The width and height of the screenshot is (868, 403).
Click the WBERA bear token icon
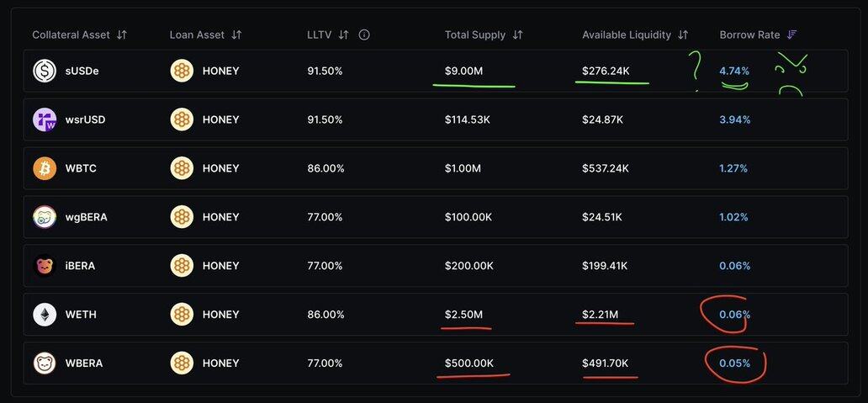click(x=45, y=363)
